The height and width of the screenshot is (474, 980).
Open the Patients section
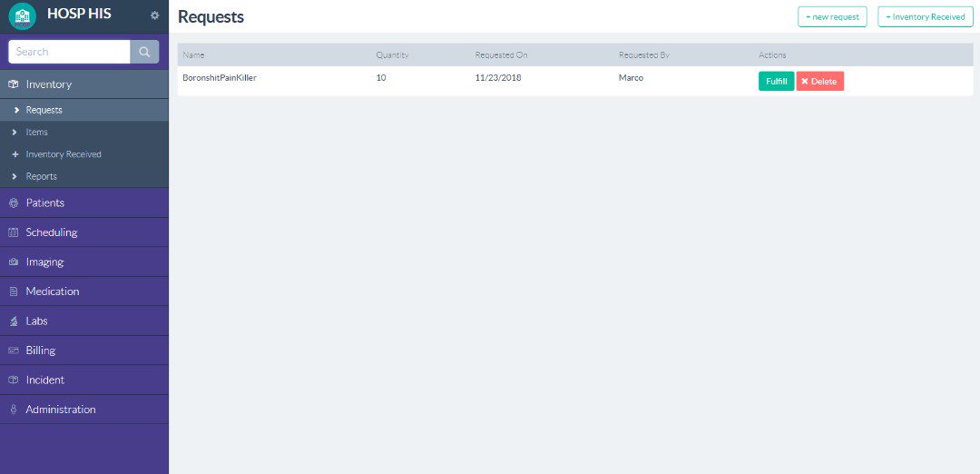pos(84,203)
